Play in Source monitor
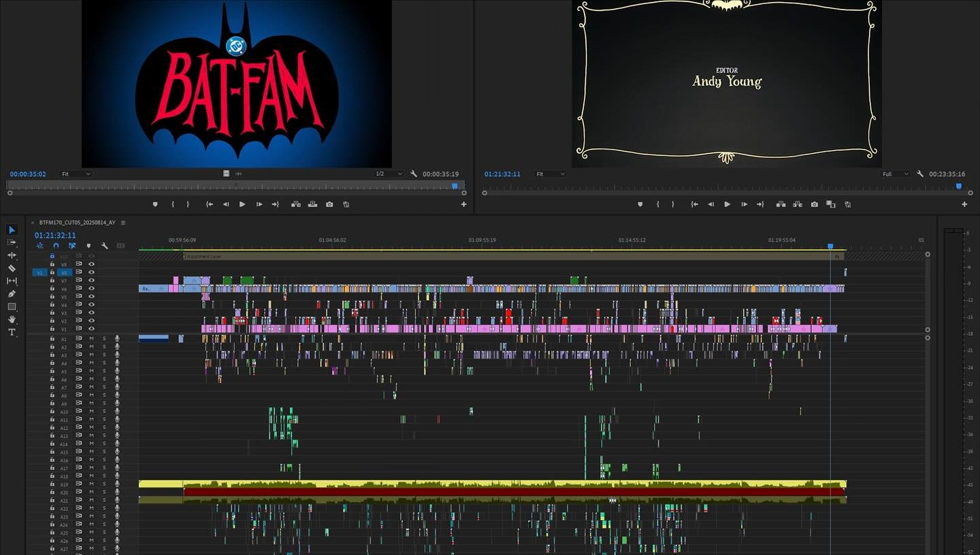The height and width of the screenshot is (555, 980). (242, 204)
